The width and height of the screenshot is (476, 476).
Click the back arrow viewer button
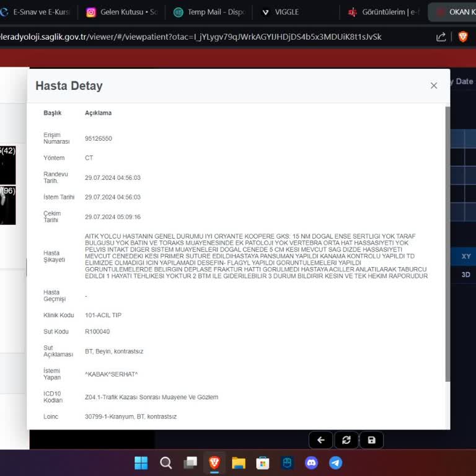coord(320,440)
